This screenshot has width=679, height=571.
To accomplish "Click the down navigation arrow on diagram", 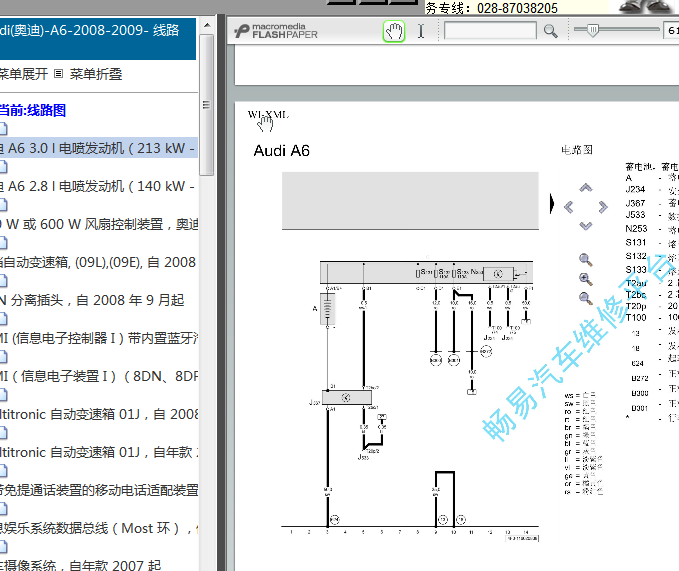I will coord(585,226).
